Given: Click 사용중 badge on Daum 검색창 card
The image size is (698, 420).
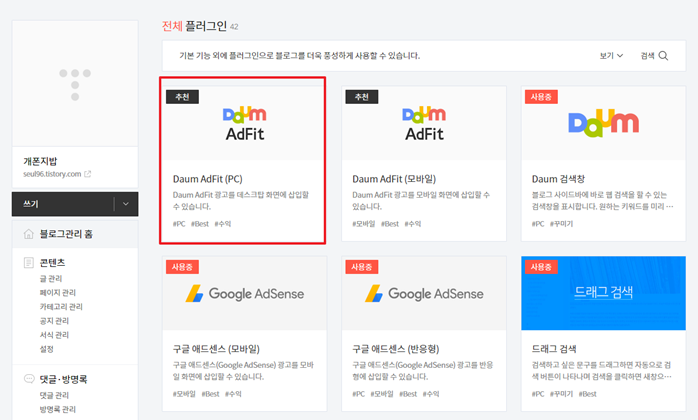Looking at the screenshot, I should pos(541,97).
